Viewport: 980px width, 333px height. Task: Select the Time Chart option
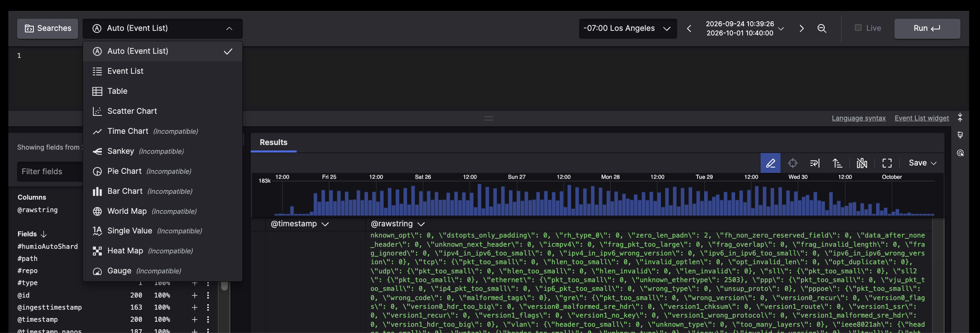163,131
